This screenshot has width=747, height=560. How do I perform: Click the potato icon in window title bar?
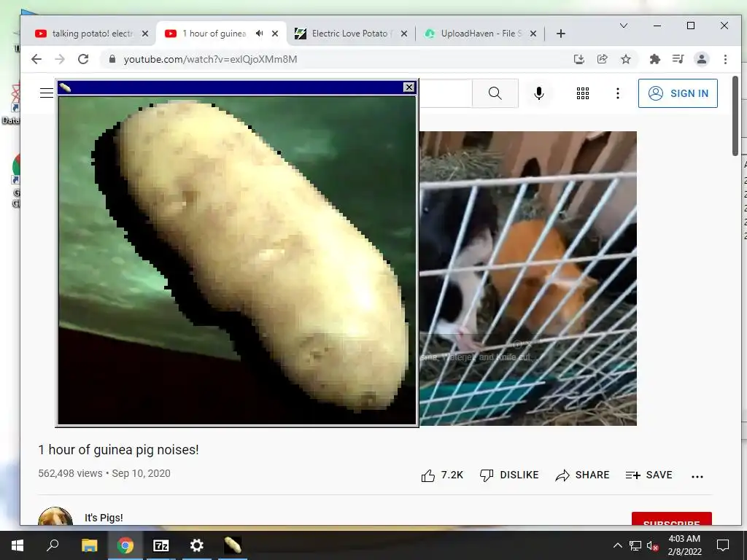pyautogui.click(x=65, y=87)
